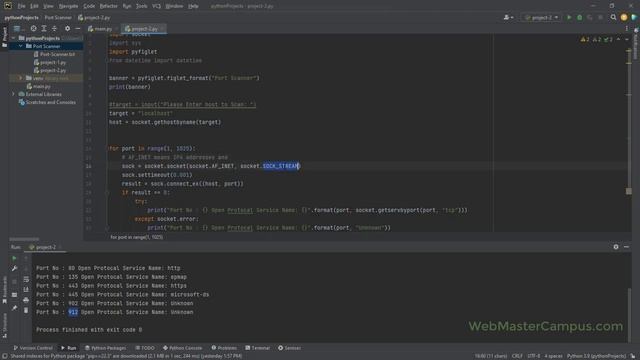Collapse all in Project tool window
Image resolution: width=640 pixels, height=360 pixels.
[54, 29]
